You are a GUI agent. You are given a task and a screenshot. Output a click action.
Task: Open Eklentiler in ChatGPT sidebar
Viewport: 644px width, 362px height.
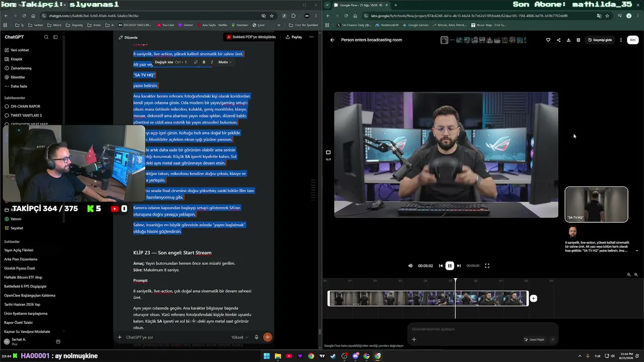coord(18,77)
